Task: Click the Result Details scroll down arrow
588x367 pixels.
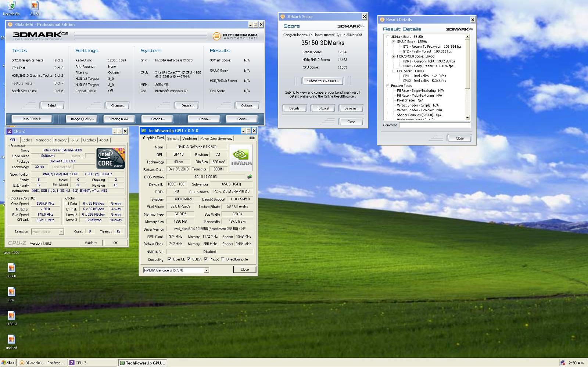Action: [467, 118]
